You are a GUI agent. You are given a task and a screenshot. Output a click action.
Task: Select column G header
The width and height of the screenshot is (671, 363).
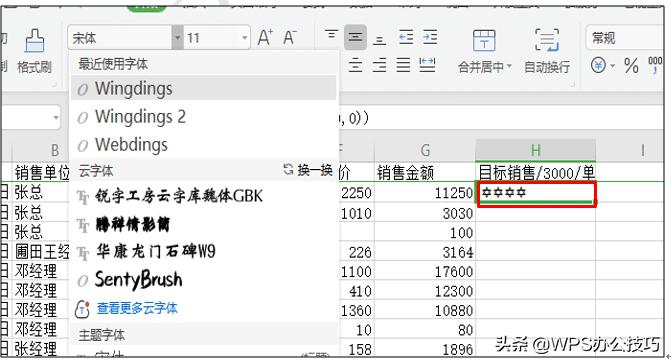[x=425, y=151]
